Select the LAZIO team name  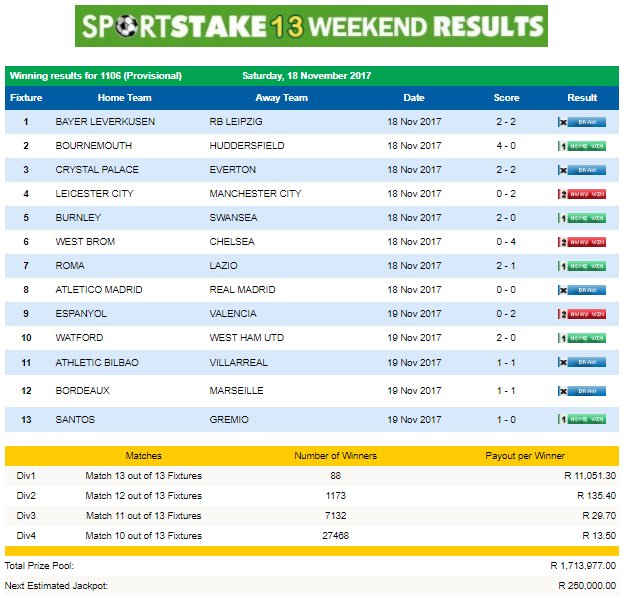tap(223, 265)
